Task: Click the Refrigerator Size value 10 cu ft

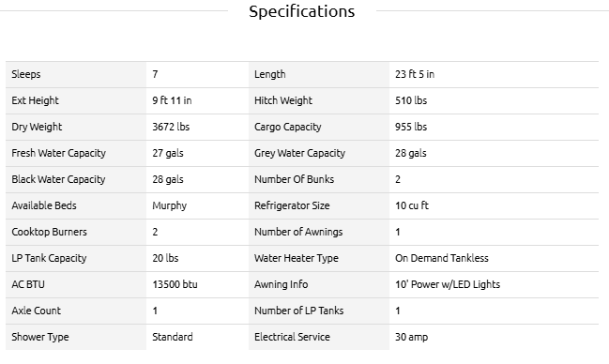Action: (412, 205)
